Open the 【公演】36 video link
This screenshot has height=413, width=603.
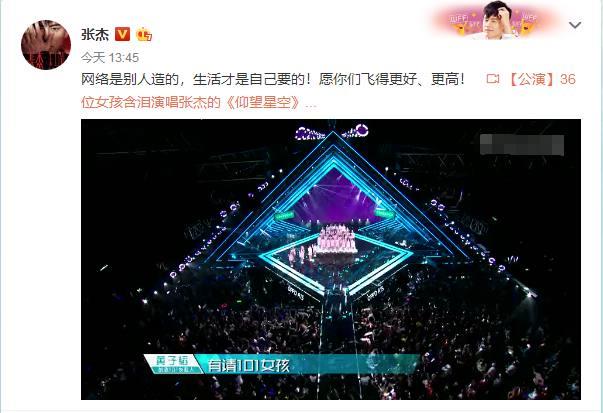point(542,79)
